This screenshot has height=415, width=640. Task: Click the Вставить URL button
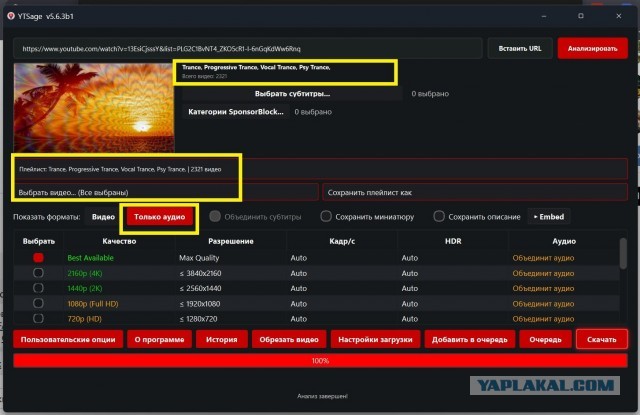point(520,49)
